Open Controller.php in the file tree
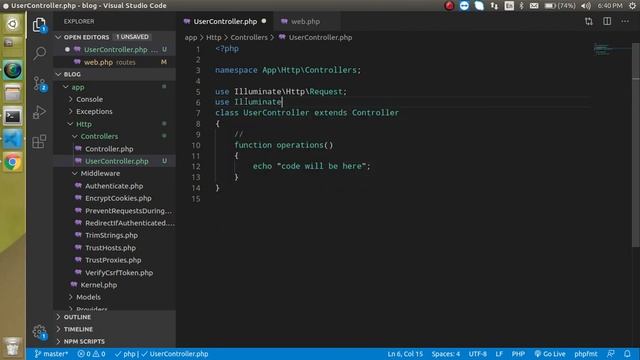640x360 pixels. 115,149
